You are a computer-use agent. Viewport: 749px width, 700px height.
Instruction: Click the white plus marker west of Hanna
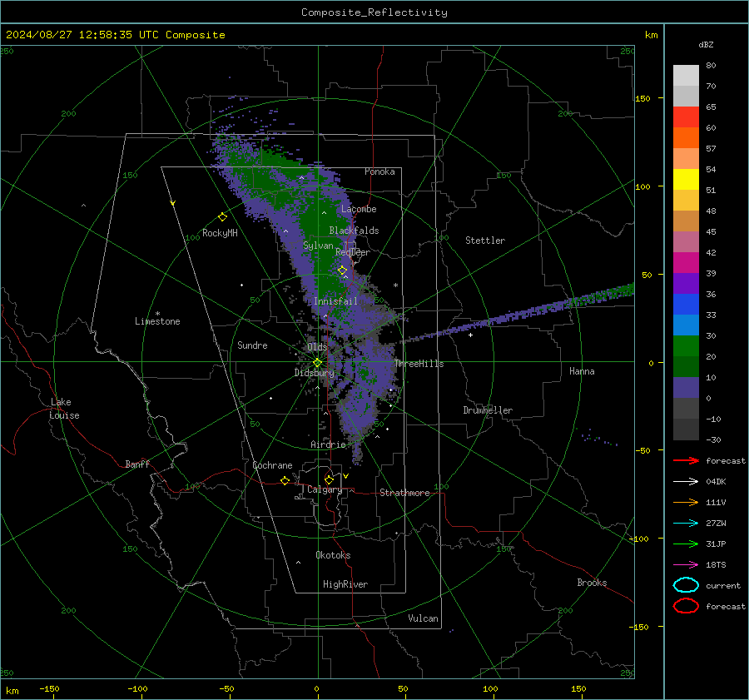tap(470, 335)
